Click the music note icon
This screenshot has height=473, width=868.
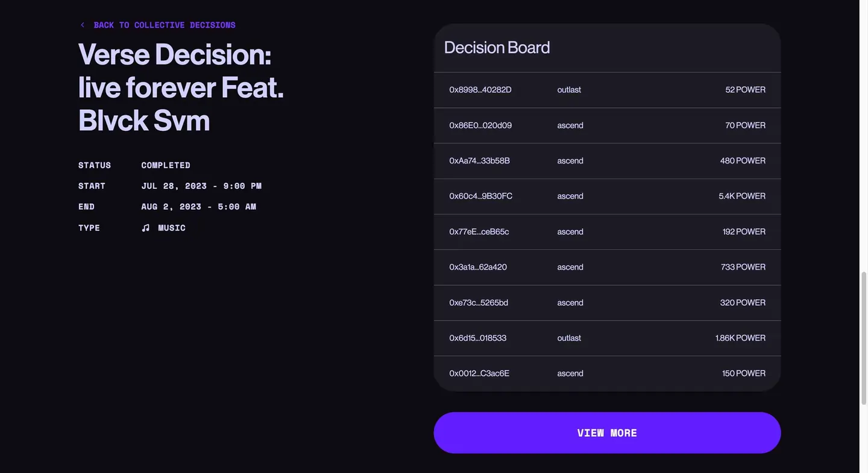click(145, 227)
